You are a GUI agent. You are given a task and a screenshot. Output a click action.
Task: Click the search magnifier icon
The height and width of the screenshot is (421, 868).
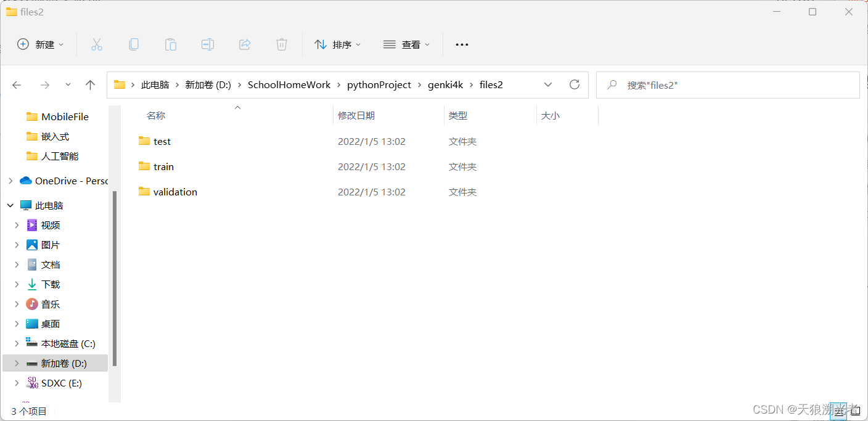click(612, 84)
